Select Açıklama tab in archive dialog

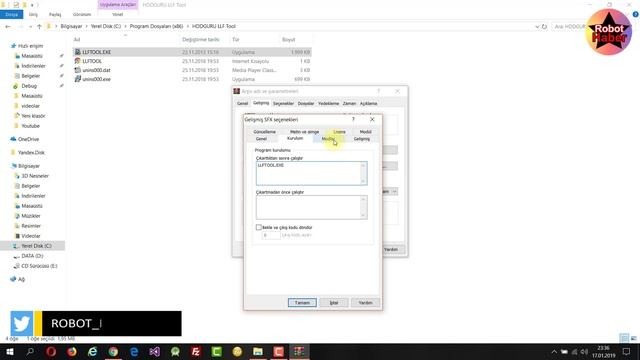(x=369, y=104)
